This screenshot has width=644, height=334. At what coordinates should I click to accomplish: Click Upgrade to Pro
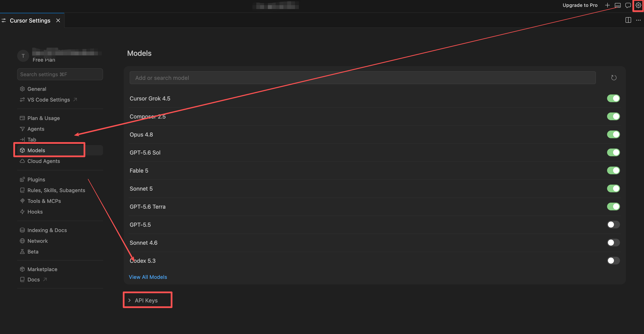pyautogui.click(x=580, y=5)
